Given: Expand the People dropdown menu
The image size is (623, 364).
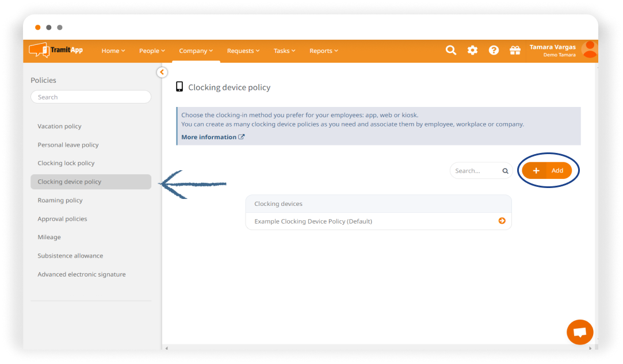Looking at the screenshot, I should click(152, 51).
